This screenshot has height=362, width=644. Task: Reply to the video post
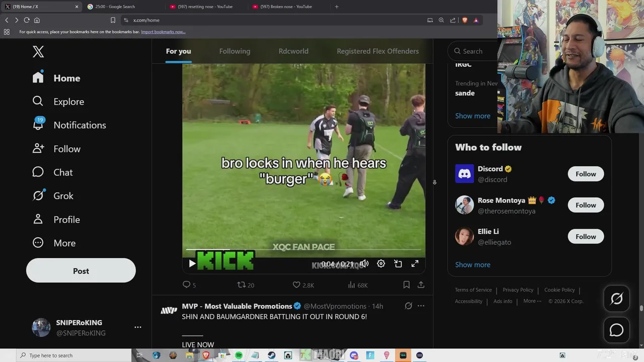189,285
